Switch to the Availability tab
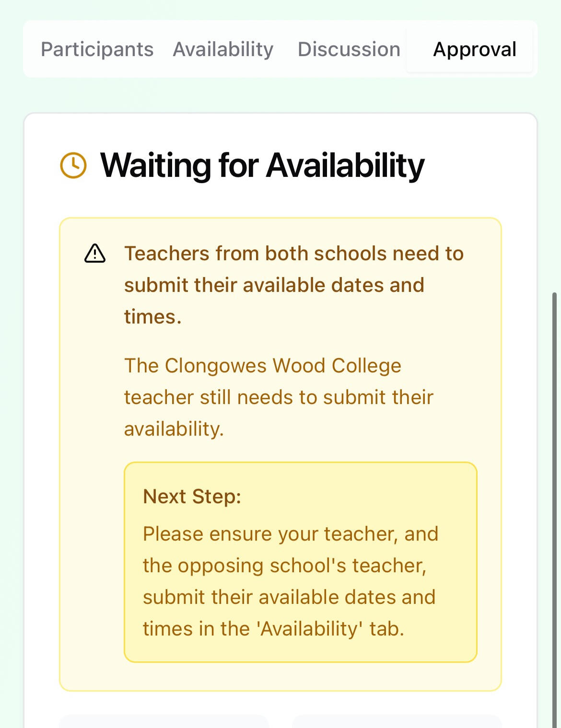Image resolution: width=561 pixels, height=728 pixels. coord(223,49)
